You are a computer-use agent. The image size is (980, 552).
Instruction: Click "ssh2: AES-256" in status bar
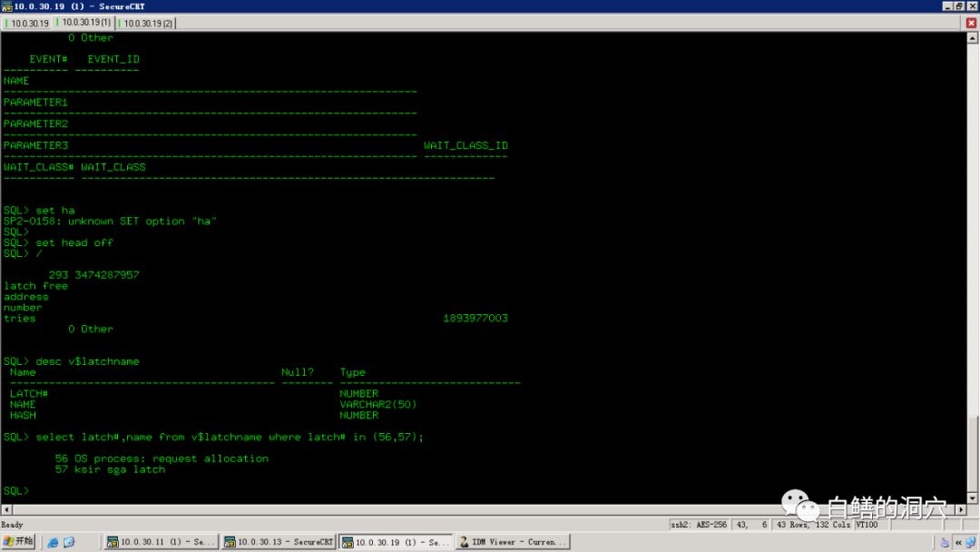coord(699,525)
